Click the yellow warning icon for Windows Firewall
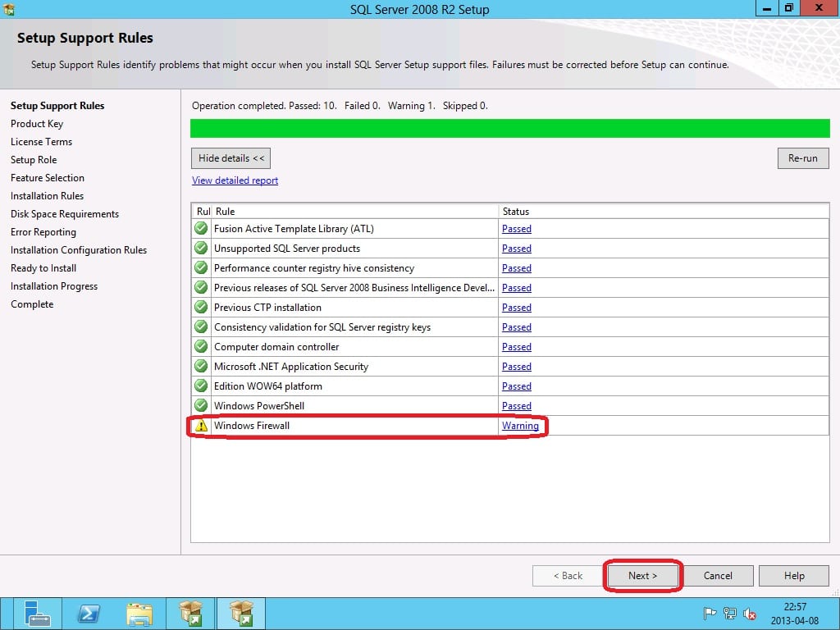The width and height of the screenshot is (840, 630). click(x=201, y=426)
